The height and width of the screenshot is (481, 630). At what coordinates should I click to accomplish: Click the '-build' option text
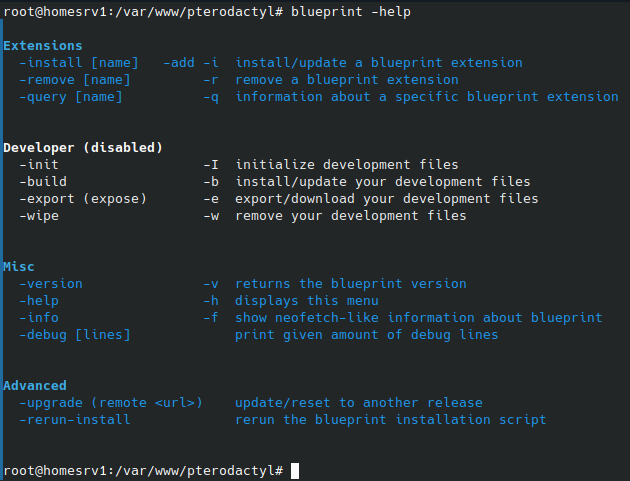[x=43, y=182]
